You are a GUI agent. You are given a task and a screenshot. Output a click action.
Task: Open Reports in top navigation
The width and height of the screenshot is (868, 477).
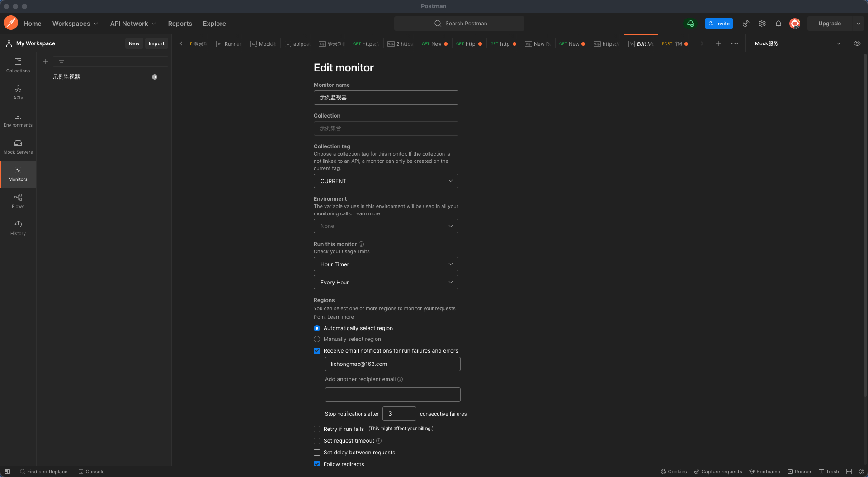pyautogui.click(x=180, y=24)
